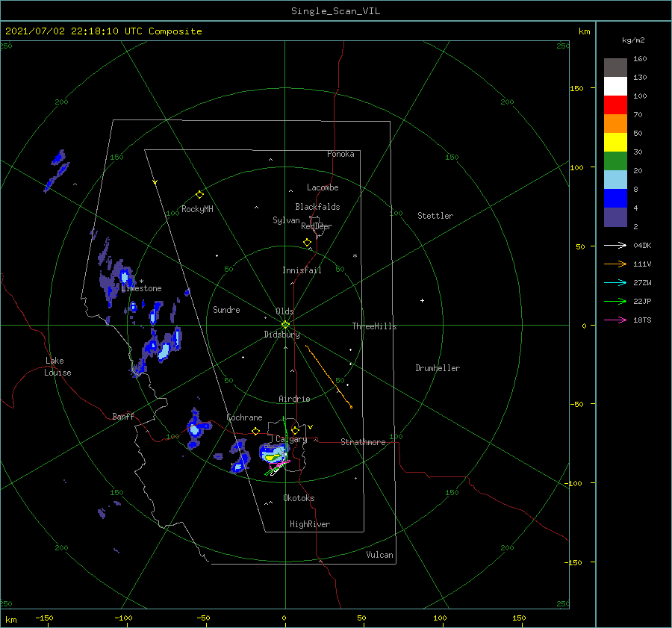Viewport: 672px width, 628px height.
Task: Pick the orange 50–70 legend swatch
Action: [x=615, y=124]
